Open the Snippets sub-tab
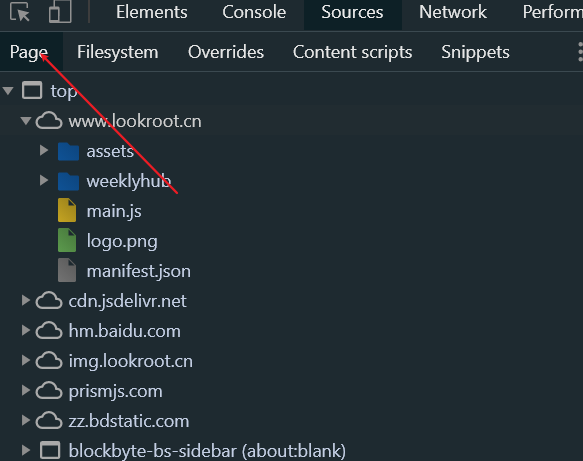Screen dimensions: 583x461 (x=475, y=52)
